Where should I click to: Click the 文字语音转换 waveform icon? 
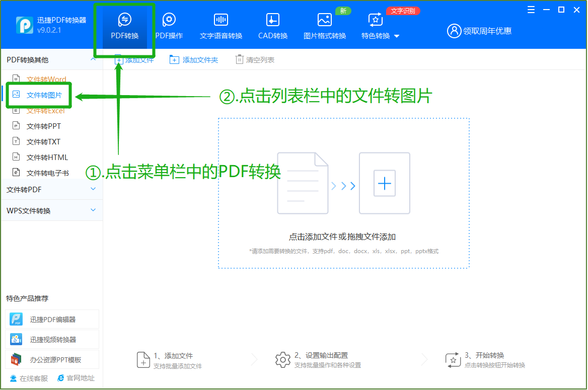tap(221, 20)
